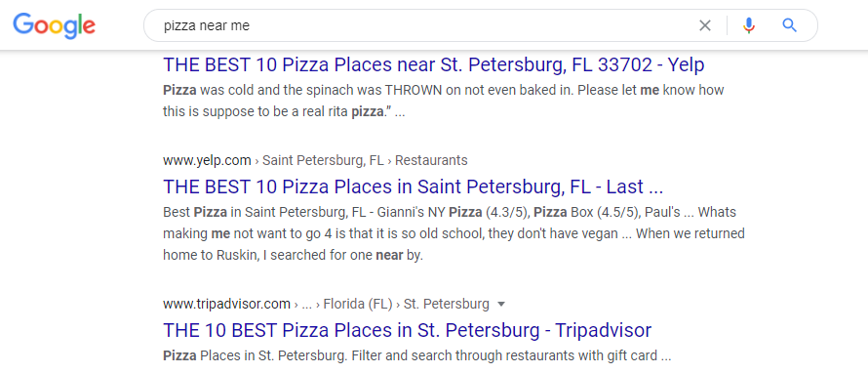Click the ellipsis in Tripadvisor breadcrumb

point(307,304)
